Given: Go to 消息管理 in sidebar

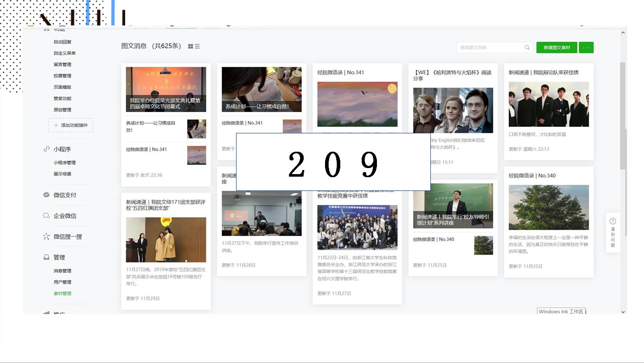Looking at the screenshot, I should point(63,271).
